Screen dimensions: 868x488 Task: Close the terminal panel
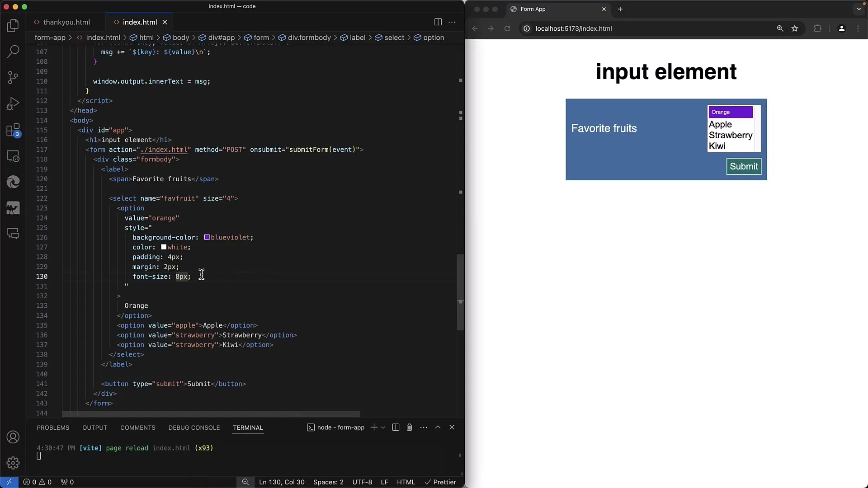click(x=452, y=427)
